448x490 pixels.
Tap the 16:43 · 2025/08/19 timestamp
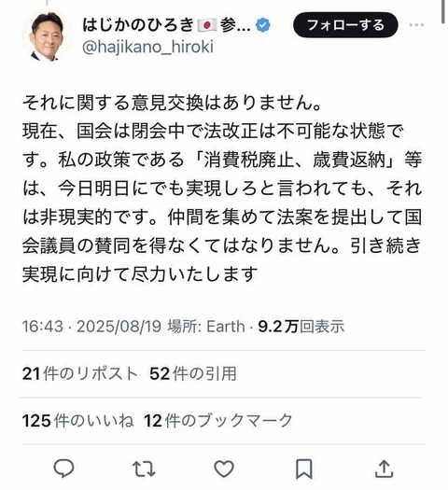[x=91, y=327]
